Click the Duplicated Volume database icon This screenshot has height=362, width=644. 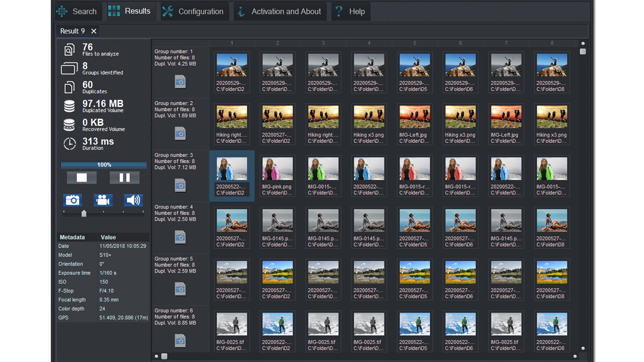tap(69, 106)
